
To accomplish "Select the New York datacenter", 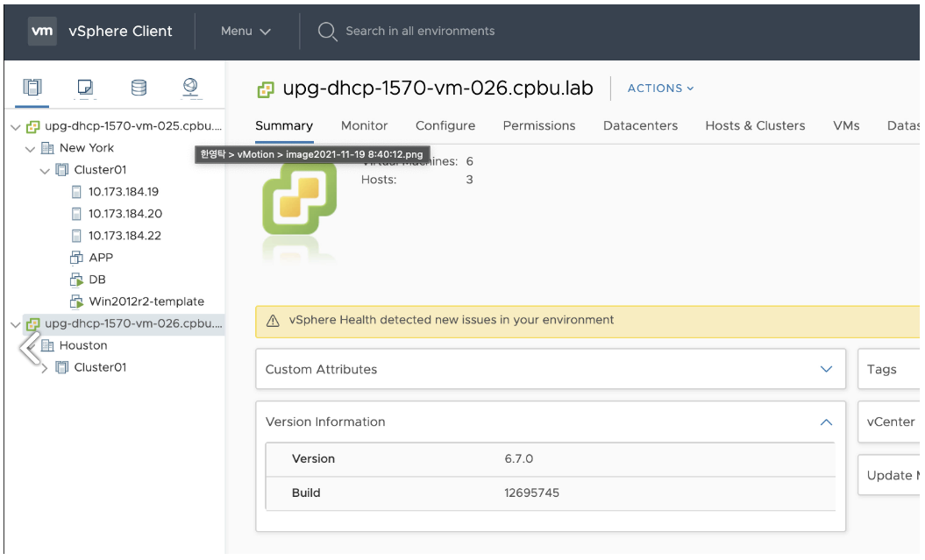I will point(87,148).
